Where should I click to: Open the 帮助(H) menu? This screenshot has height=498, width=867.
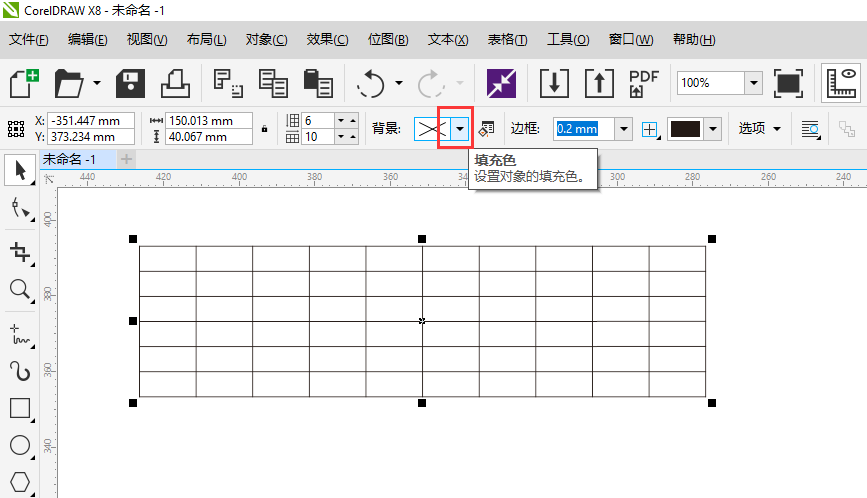694,40
